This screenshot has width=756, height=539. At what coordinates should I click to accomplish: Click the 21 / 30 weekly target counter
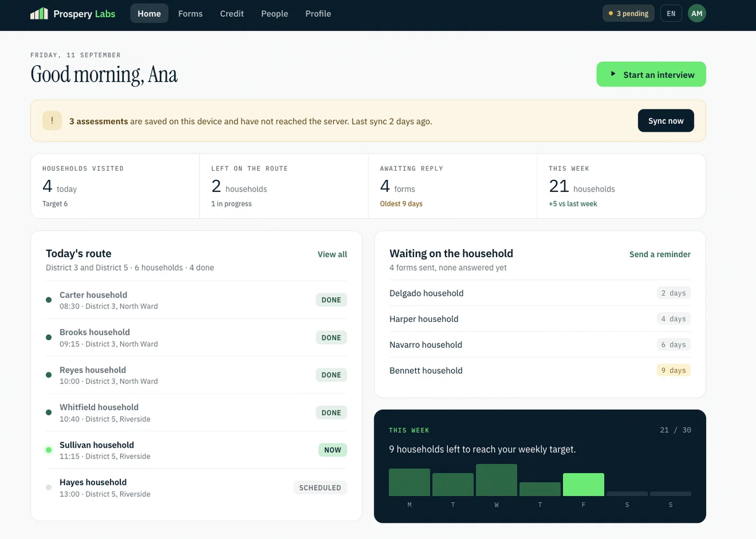pos(675,430)
